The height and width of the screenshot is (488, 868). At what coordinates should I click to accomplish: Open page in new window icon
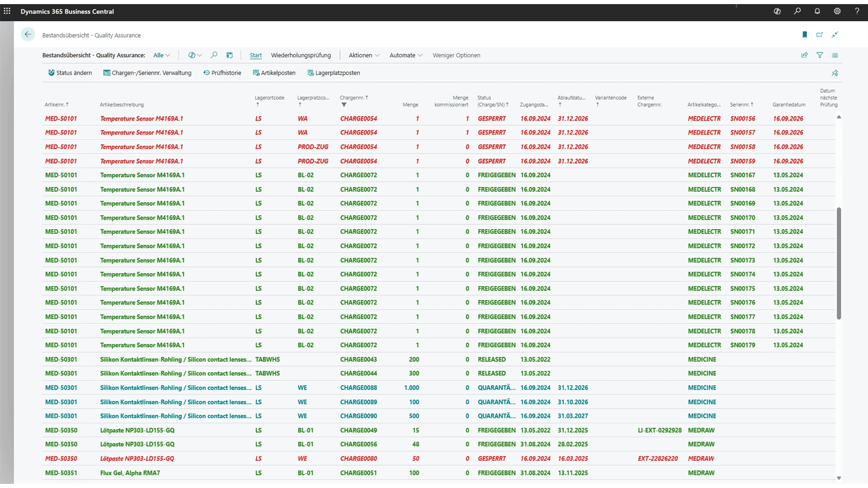coord(820,35)
